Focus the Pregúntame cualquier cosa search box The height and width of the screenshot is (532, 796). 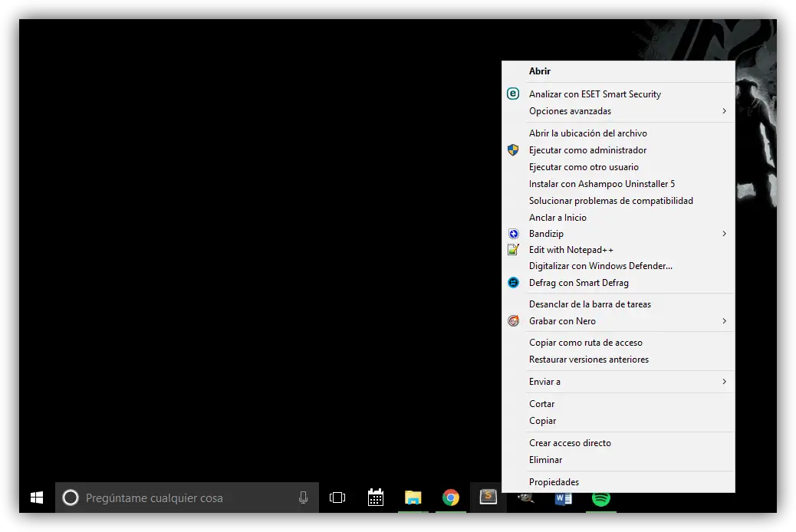[187, 498]
